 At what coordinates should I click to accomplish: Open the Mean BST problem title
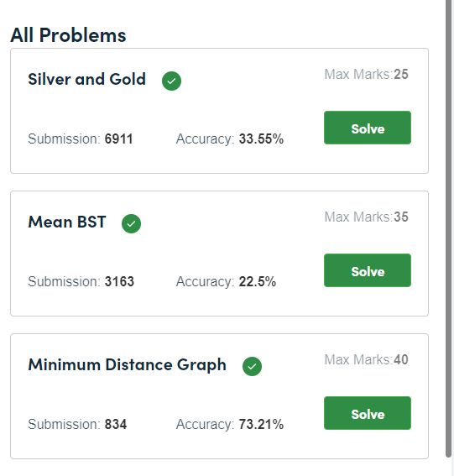tap(67, 222)
